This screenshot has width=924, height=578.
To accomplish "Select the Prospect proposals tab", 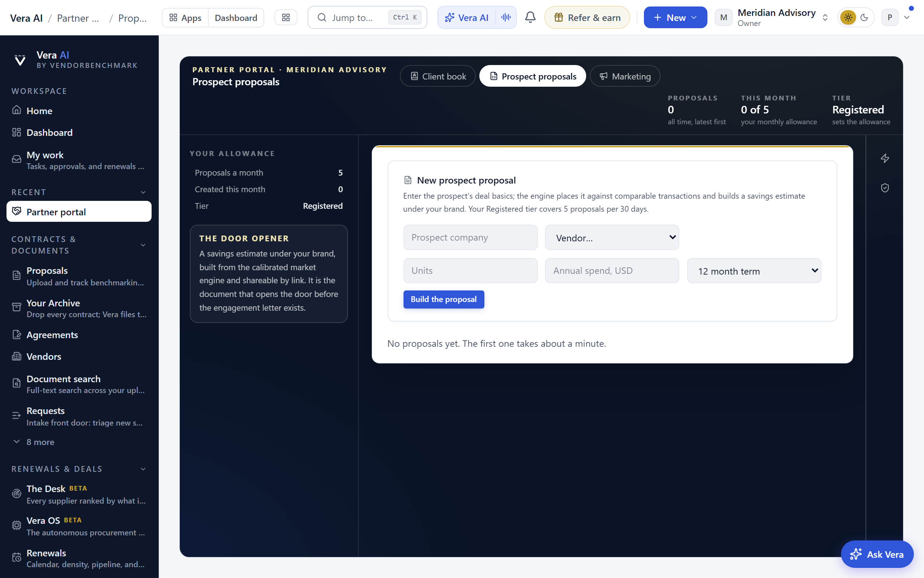I will [532, 76].
